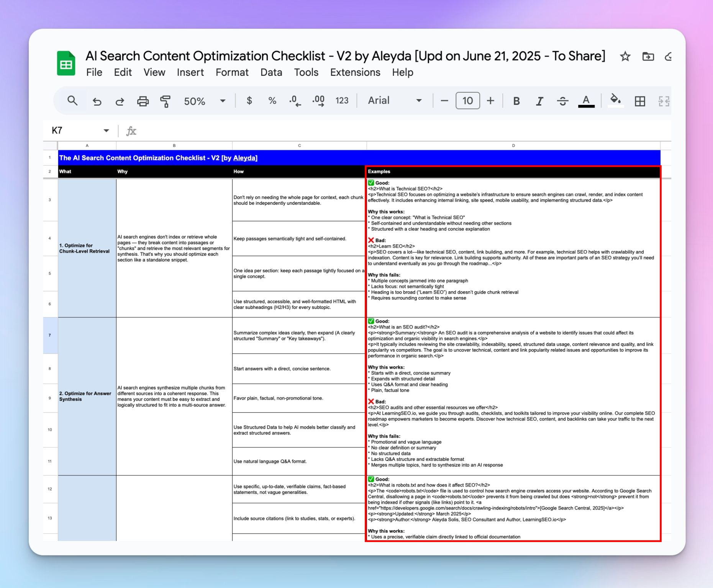
Task: Increase font size with plus button
Action: 490,101
